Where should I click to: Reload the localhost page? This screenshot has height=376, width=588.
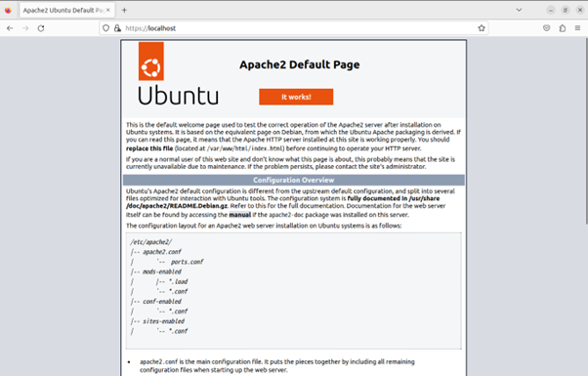(41, 28)
